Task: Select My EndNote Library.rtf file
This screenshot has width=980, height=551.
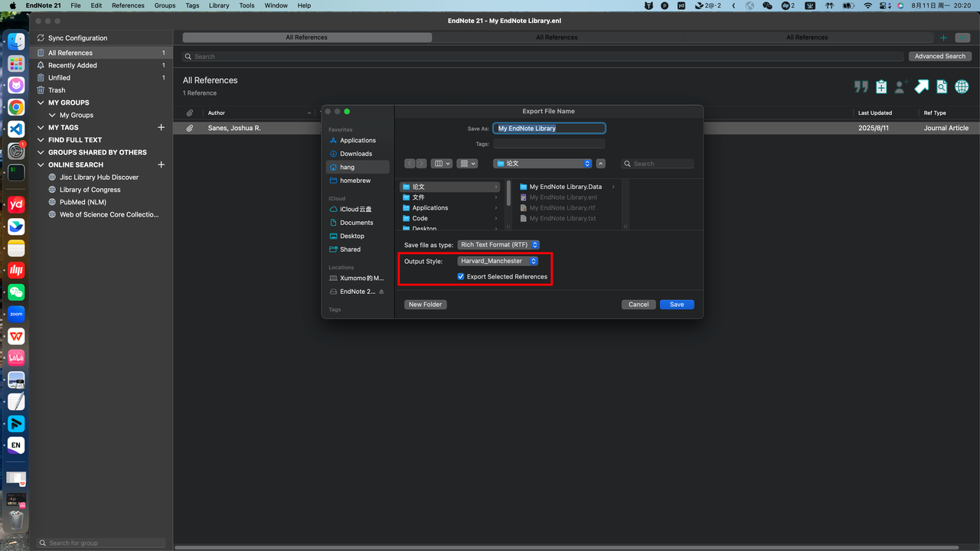Action: 562,208
